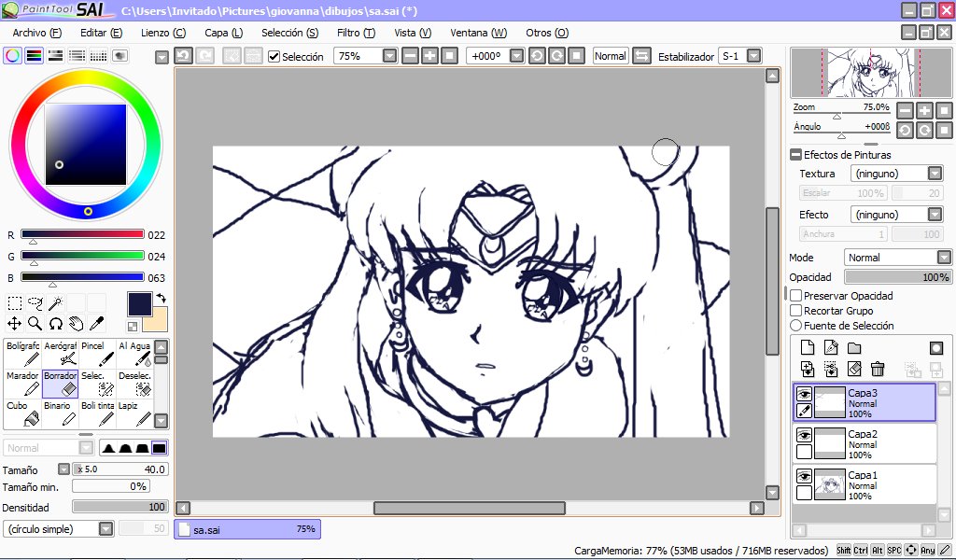Image resolution: width=956 pixels, height=560 pixels.
Task: Create a new normal layer
Action: (x=808, y=348)
